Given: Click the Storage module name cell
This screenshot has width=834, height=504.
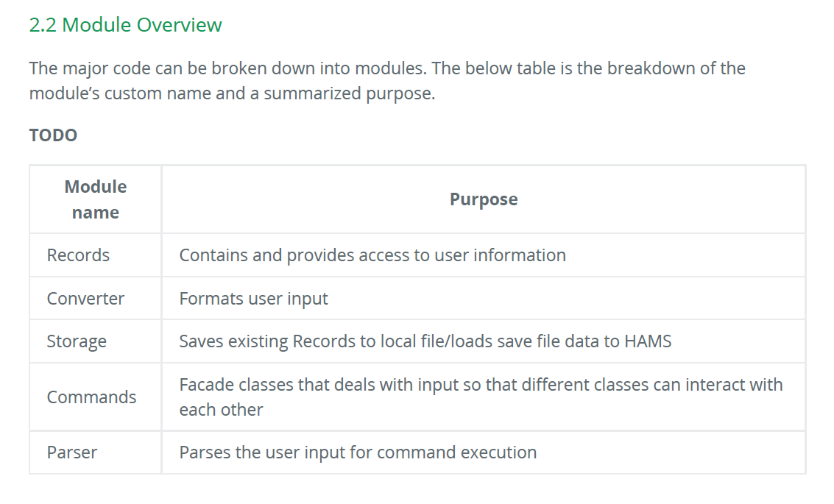Looking at the screenshot, I should 96,341.
